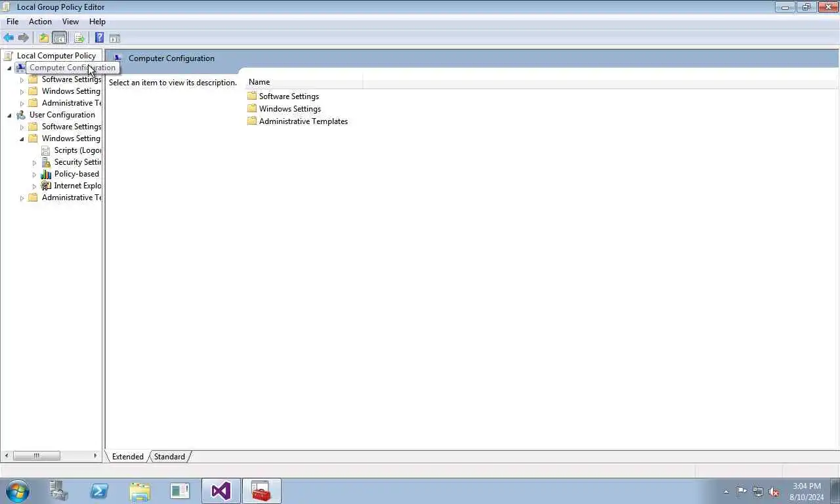The width and height of the screenshot is (840, 504).
Task: Launch PowerShell from the taskbar
Action: (x=99, y=491)
